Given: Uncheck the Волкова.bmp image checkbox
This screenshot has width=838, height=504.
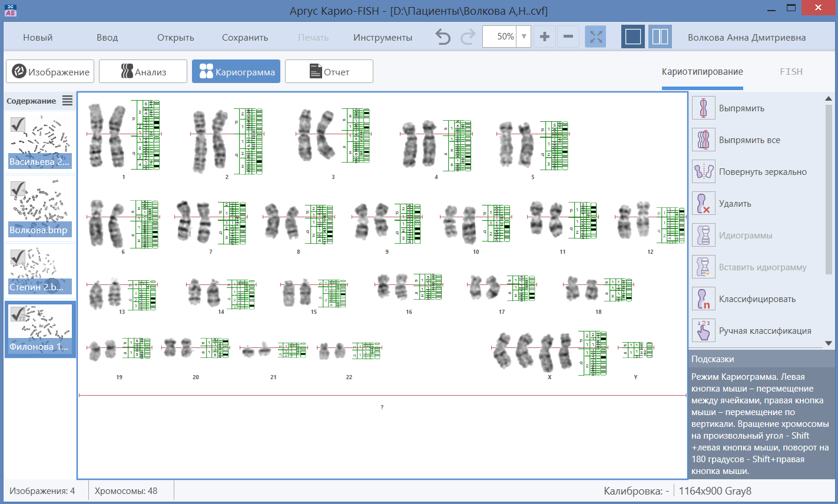Looking at the screenshot, I should coord(18,188).
